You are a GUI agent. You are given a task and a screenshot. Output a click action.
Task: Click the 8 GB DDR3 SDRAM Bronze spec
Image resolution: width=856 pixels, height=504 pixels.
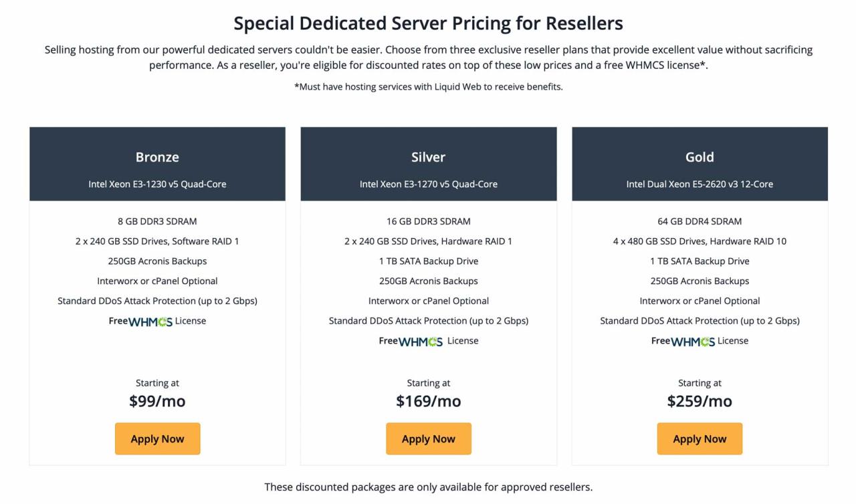pos(157,221)
